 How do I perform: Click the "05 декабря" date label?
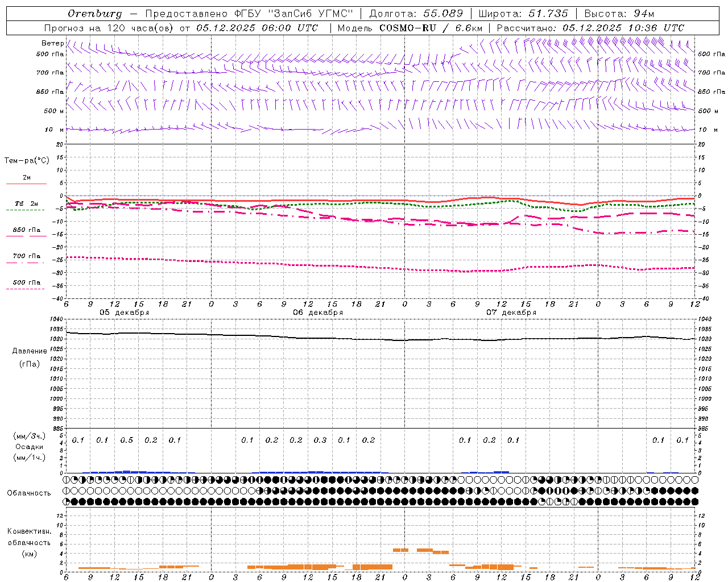pos(124,313)
